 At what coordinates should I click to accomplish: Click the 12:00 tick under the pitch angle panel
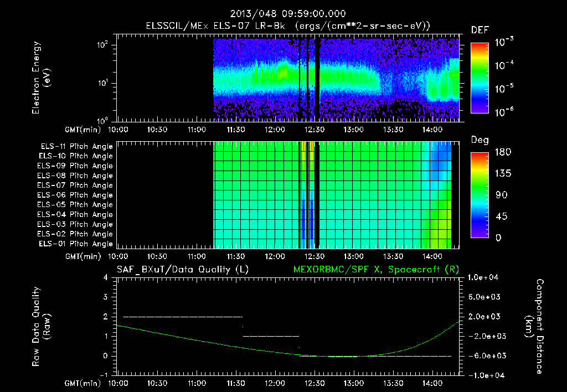pos(275,256)
